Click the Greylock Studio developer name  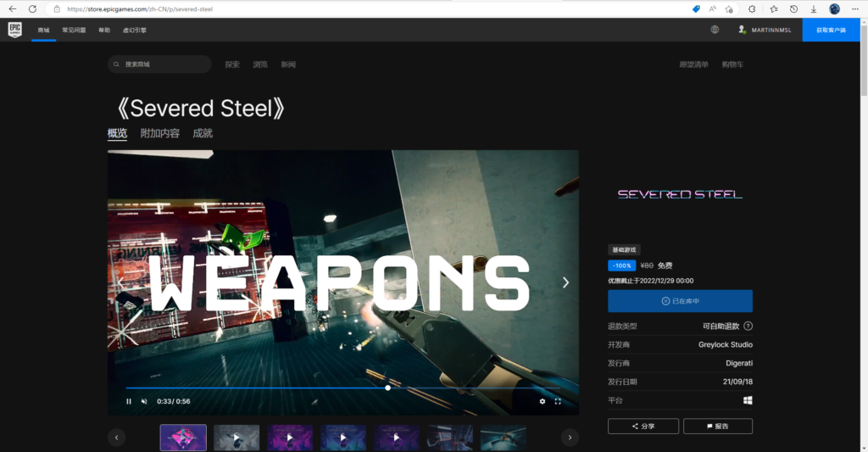coord(726,344)
